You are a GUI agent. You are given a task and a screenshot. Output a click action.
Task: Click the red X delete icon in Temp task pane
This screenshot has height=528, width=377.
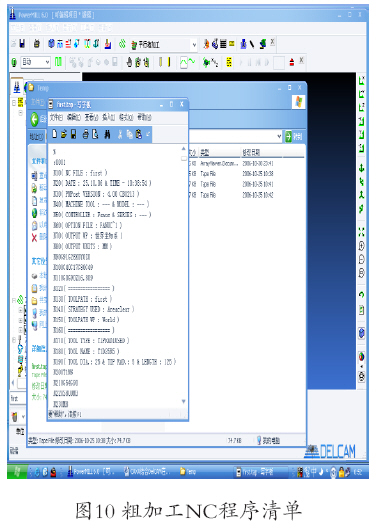click(x=34, y=238)
